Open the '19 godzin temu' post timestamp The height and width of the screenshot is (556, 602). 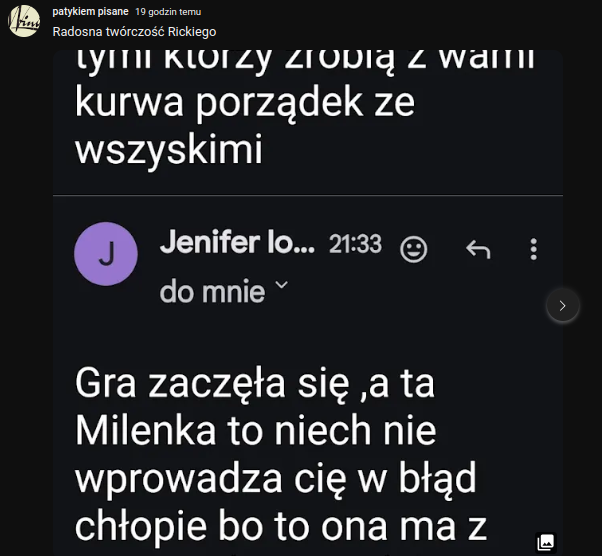[x=168, y=12]
